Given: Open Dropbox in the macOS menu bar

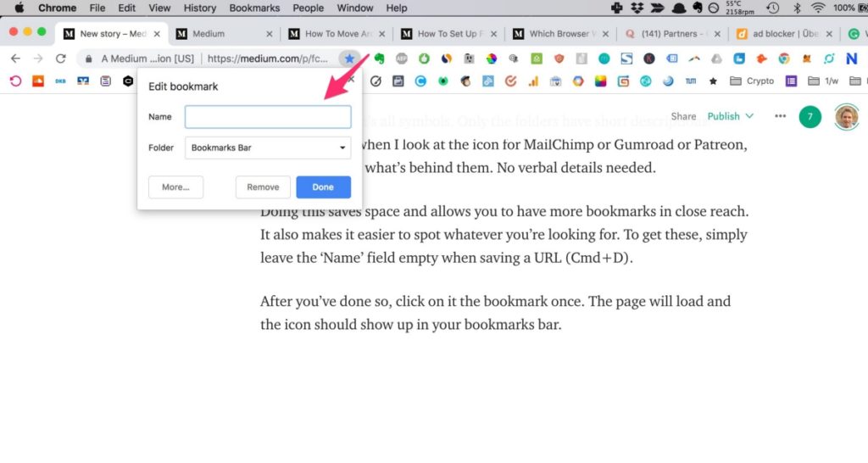Looking at the screenshot, I should [657, 8].
